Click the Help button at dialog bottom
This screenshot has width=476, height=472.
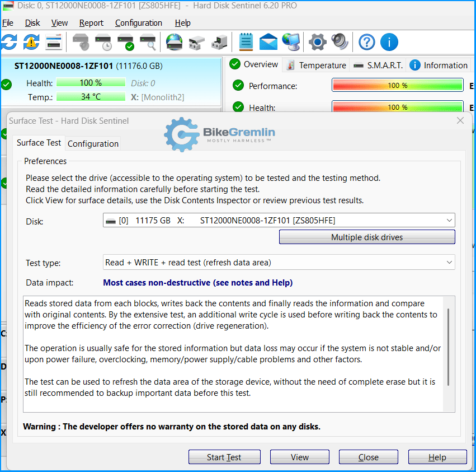(x=437, y=457)
